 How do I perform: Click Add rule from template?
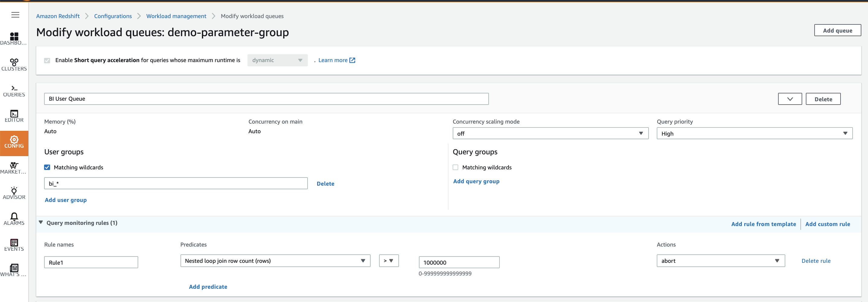tap(764, 224)
